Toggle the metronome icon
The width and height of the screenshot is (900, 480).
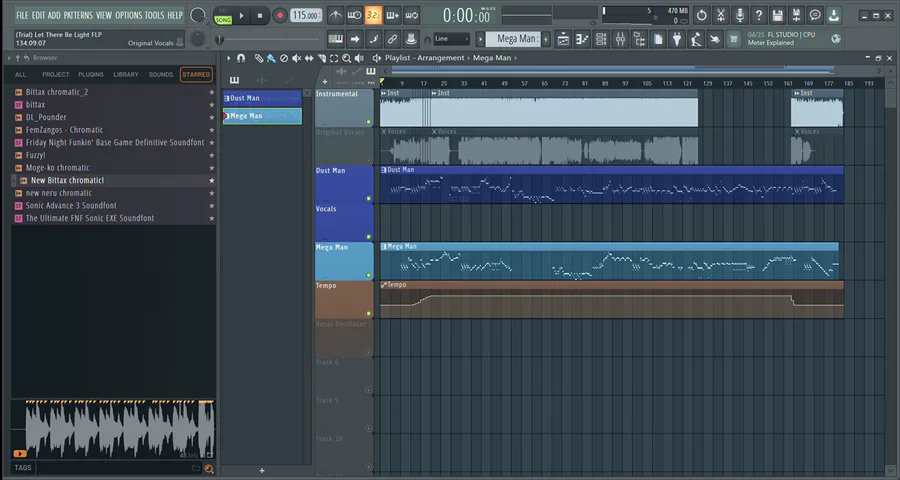336,16
